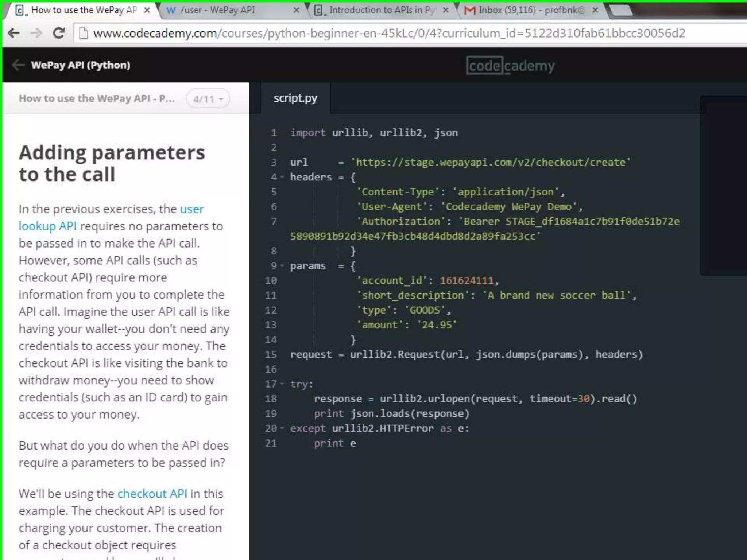Open the Codecademy logo in the header
Image resolution: width=747 pixels, height=560 pixels.
510,66
